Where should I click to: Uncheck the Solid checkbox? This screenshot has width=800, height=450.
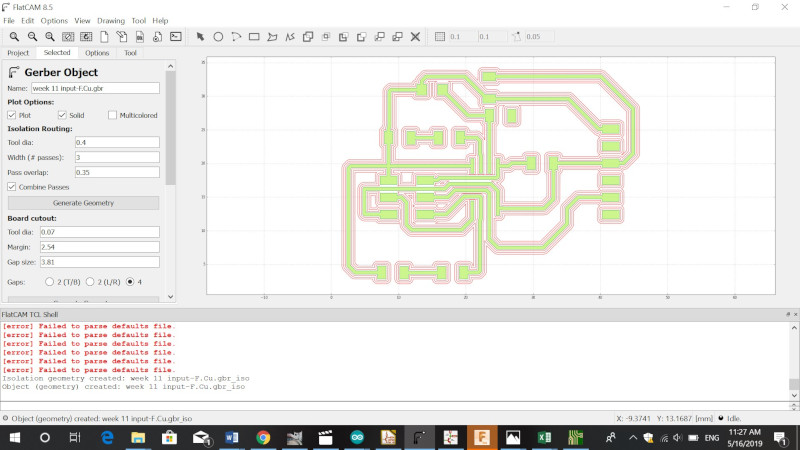pos(62,115)
